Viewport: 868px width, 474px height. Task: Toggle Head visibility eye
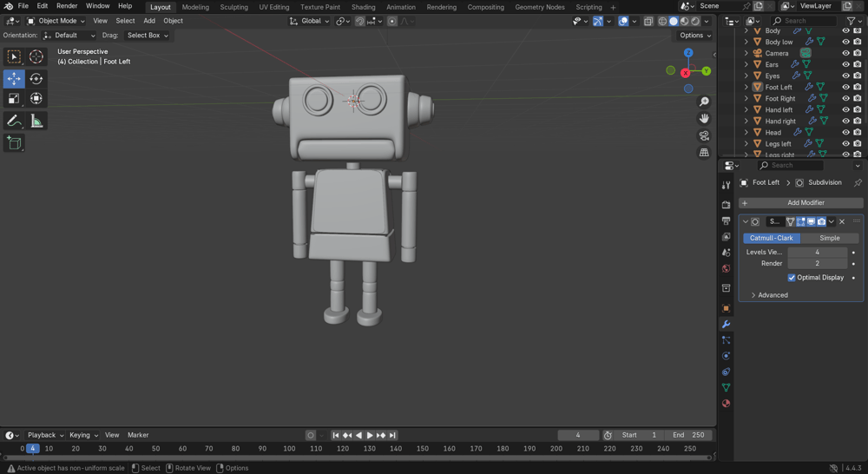click(x=845, y=132)
